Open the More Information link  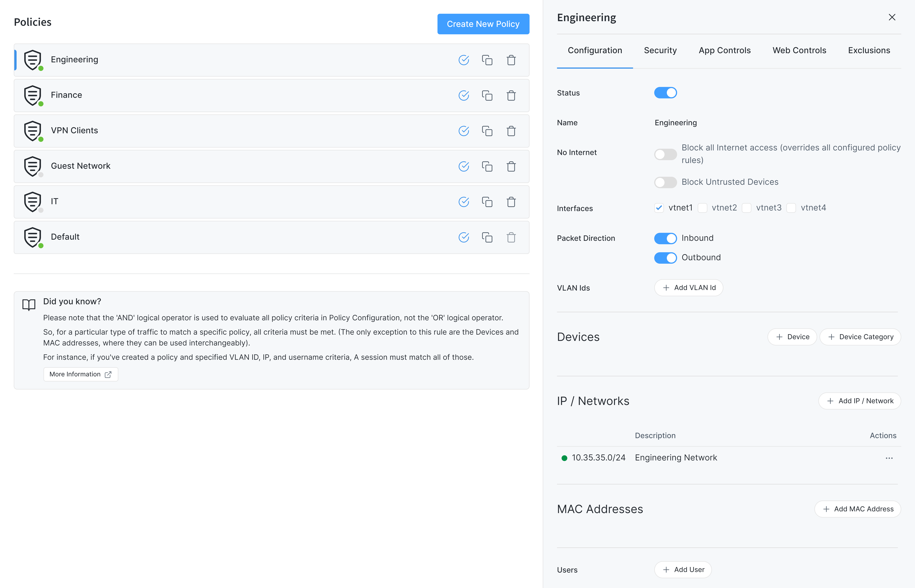click(80, 374)
